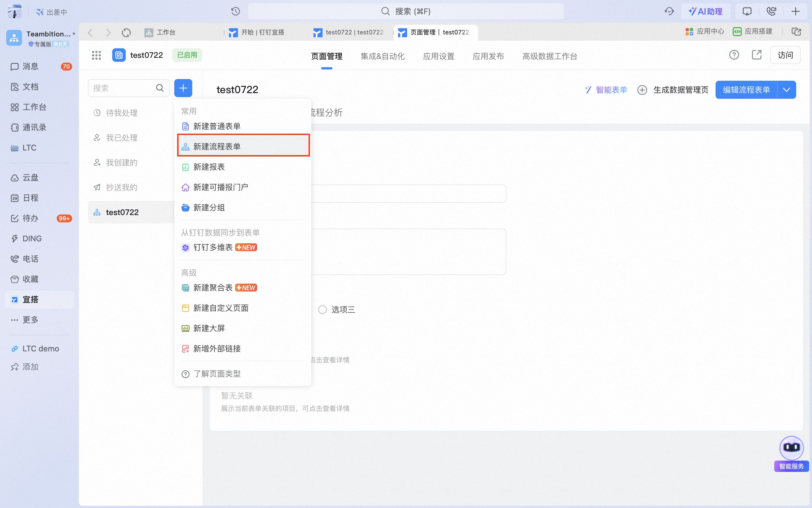Open 收藏 in the sidebar
This screenshot has width=812, height=508.
click(39, 279)
